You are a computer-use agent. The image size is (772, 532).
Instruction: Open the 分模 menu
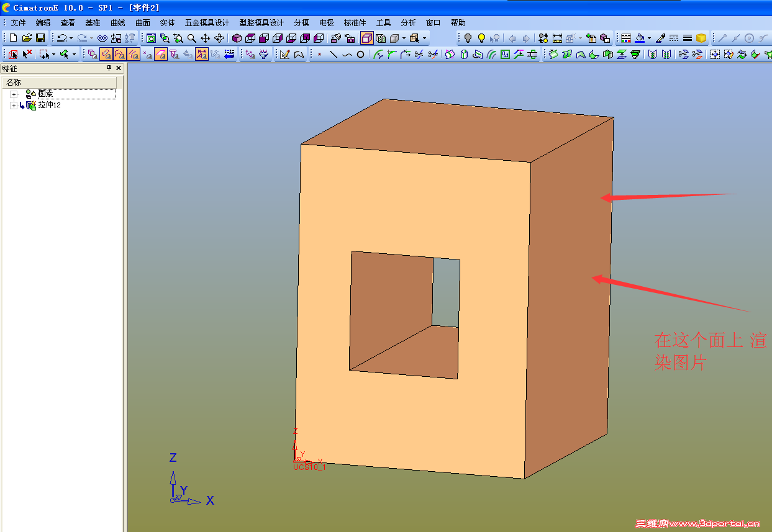click(301, 22)
